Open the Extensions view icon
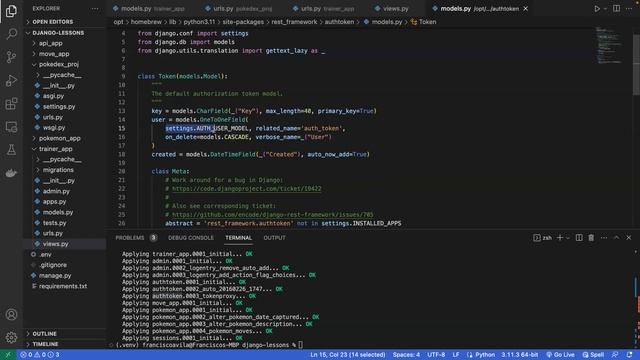Screen dimensions: 640x360 pyautogui.click(x=11, y=104)
